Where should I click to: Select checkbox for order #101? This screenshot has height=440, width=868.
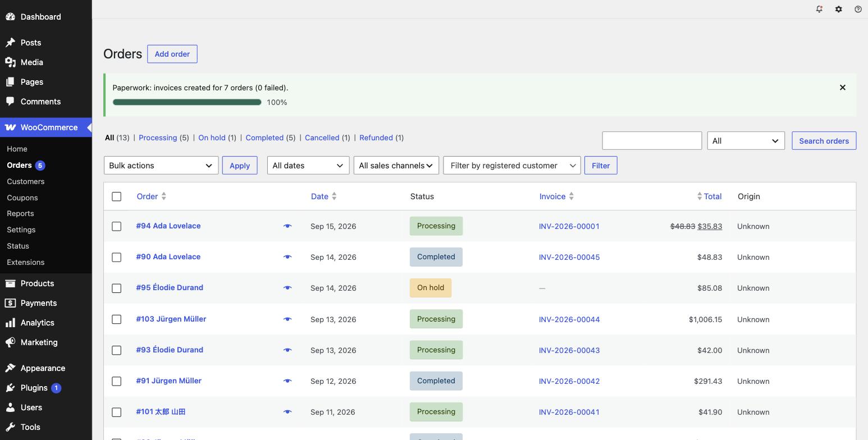point(117,412)
